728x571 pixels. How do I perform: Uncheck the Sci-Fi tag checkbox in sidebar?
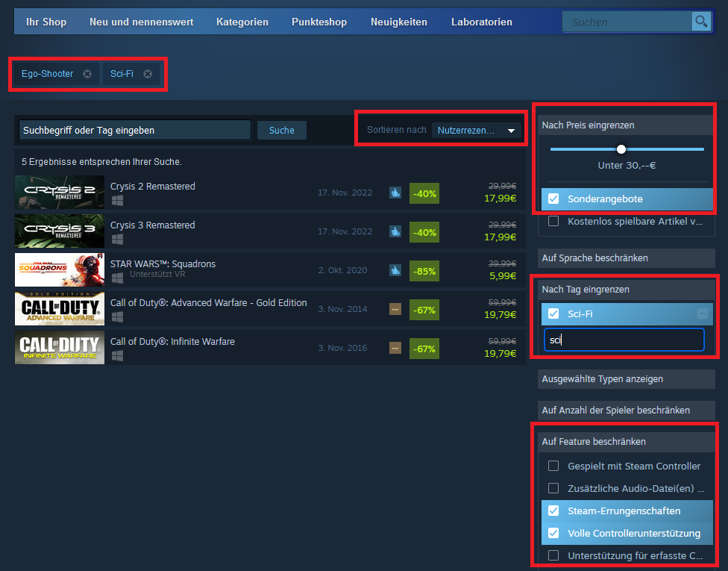point(553,313)
